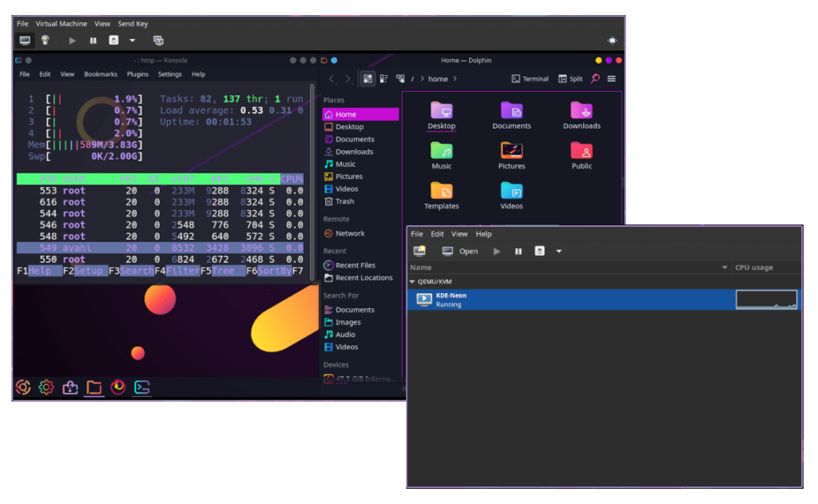Shut down VM from manager toolbar
Image resolution: width=818 pixels, height=504 pixels.
539,251
